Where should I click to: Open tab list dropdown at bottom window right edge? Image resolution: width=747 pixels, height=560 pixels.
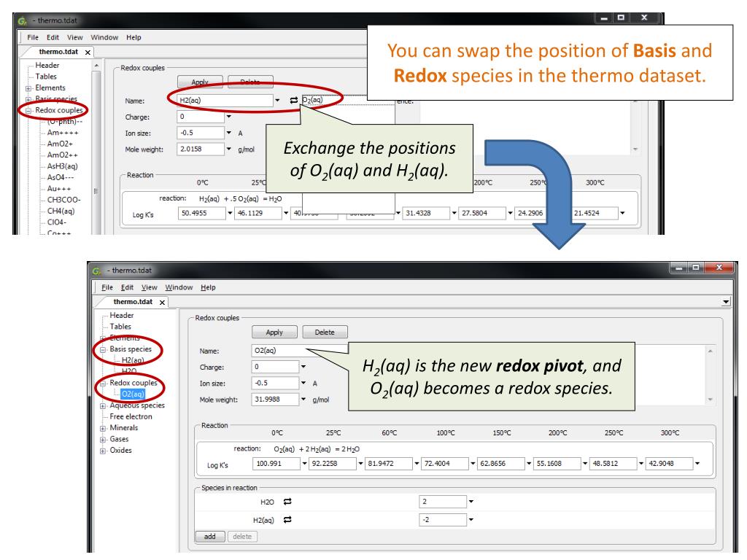(x=726, y=301)
